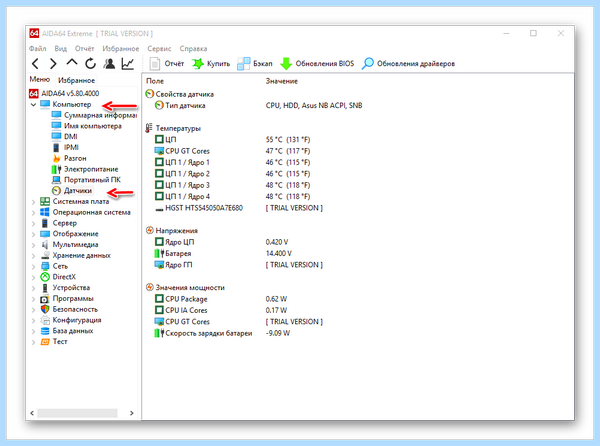Select the ЦП 1 / Ядро 1 row
Image resolution: width=600 pixels, height=446 pixels.
click(232, 163)
